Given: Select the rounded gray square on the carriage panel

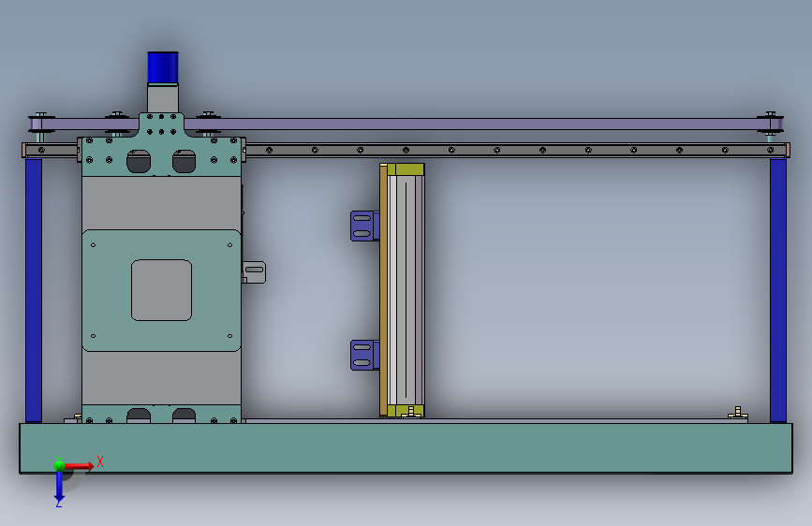Looking at the screenshot, I should pos(162,290).
